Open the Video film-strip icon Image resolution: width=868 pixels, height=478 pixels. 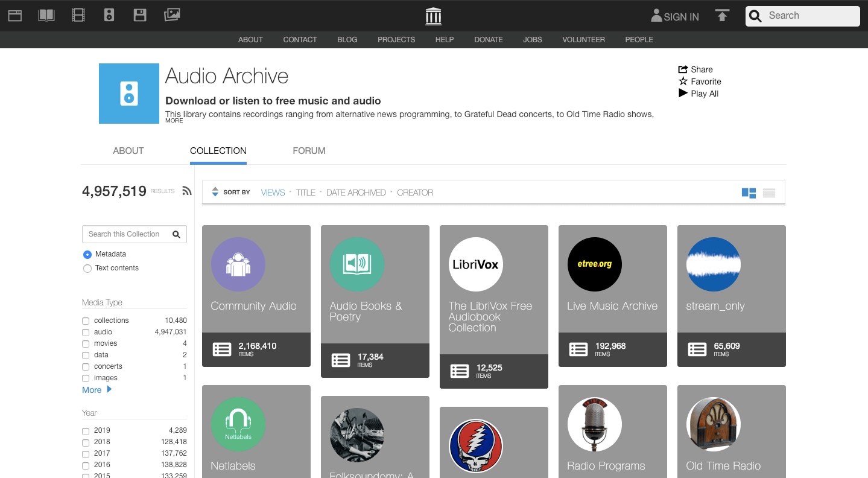click(78, 15)
